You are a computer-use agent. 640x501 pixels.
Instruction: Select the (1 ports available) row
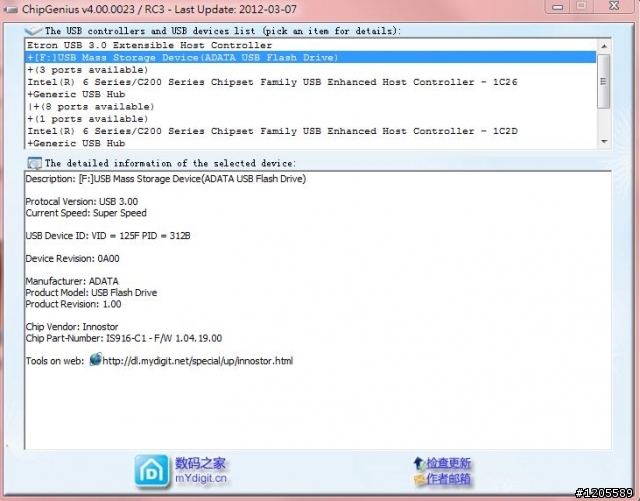point(311,118)
